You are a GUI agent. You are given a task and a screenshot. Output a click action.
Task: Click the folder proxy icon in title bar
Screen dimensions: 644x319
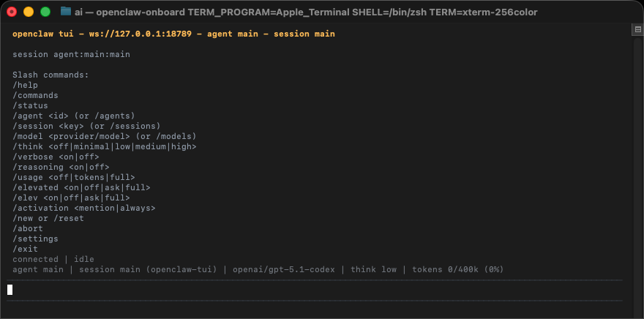66,12
